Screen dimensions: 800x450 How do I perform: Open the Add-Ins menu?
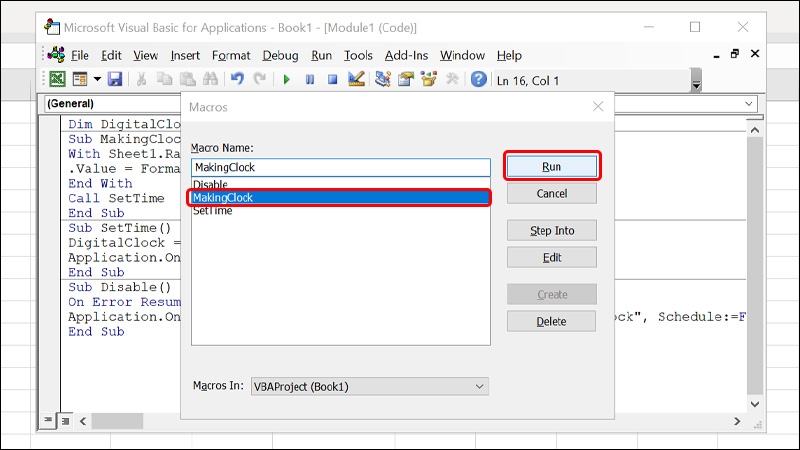[x=406, y=55]
